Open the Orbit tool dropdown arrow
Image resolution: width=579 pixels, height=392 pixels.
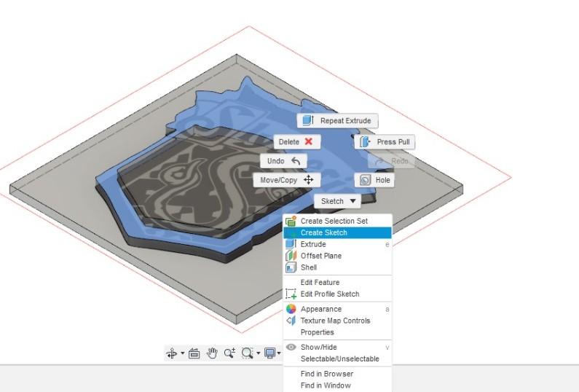tap(182, 353)
